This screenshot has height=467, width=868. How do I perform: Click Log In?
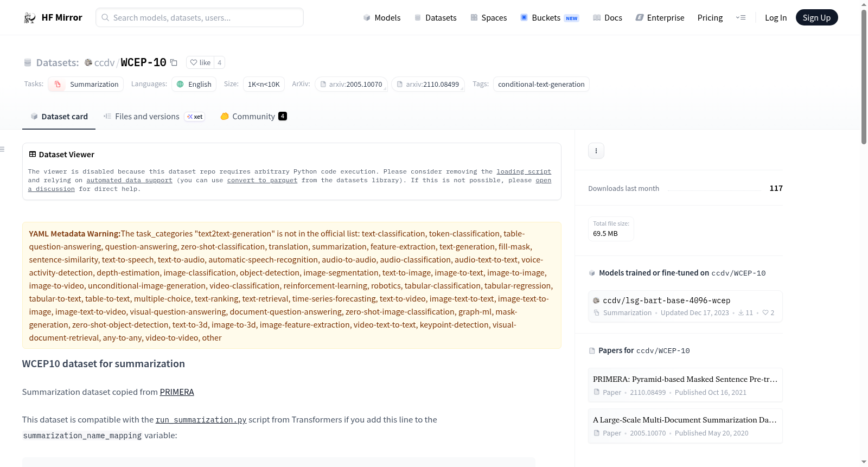tap(776, 18)
